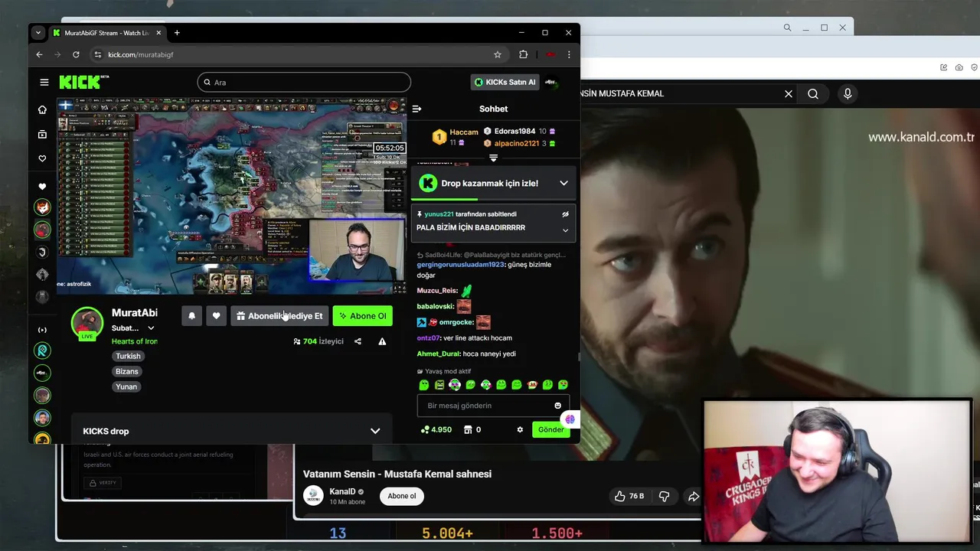Expand the chat leaderboard chevron
Screen dimensions: 980x551
click(493, 158)
